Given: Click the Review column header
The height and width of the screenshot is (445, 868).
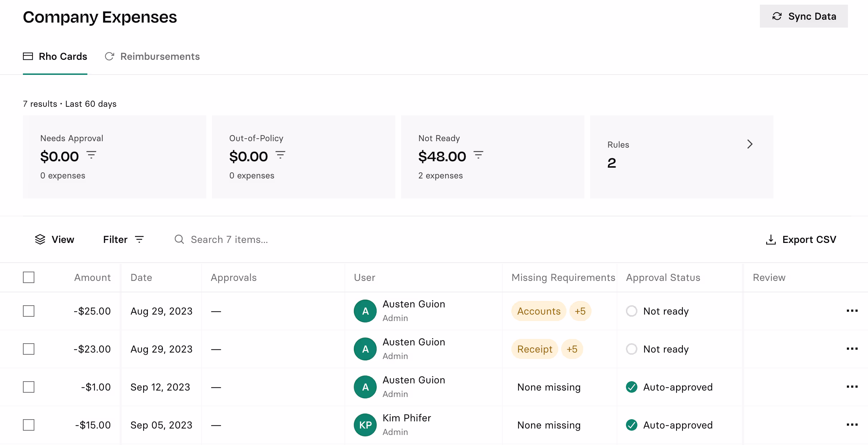Looking at the screenshot, I should 769,277.
